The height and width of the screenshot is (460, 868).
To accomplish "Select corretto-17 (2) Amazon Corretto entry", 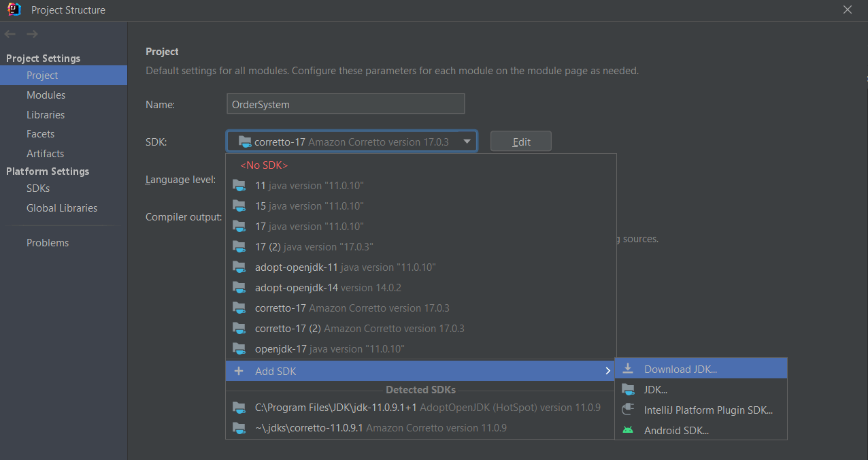I will [x=420, y=328].
